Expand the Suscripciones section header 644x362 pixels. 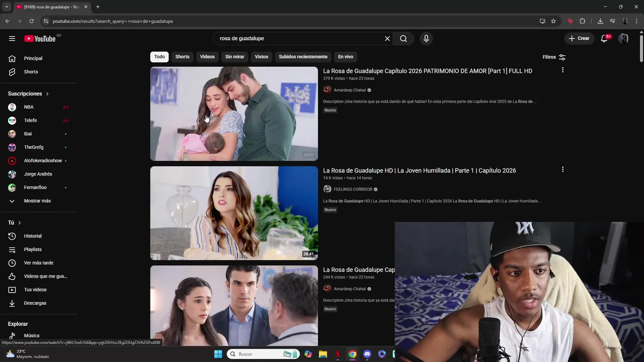tap(29, 94)
